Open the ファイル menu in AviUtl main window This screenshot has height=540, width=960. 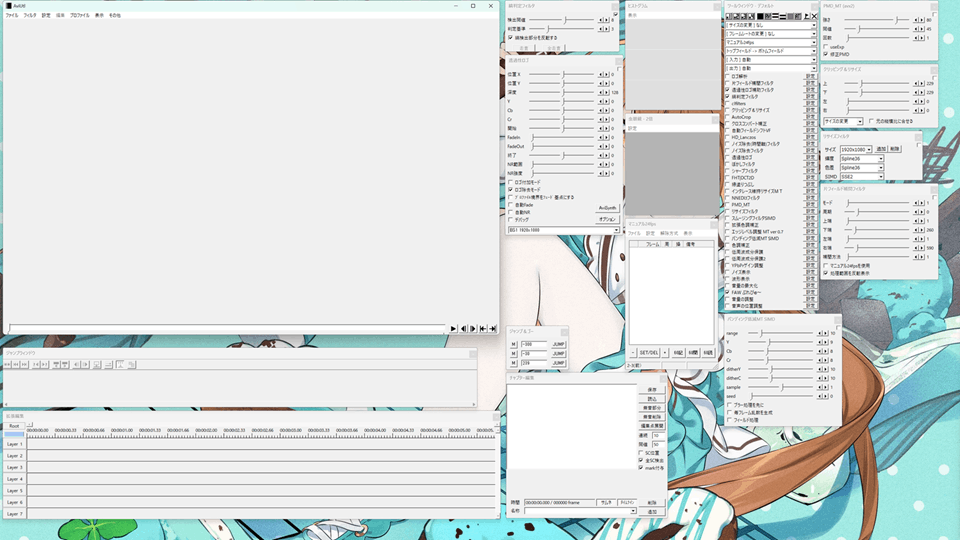pos(12,15)
